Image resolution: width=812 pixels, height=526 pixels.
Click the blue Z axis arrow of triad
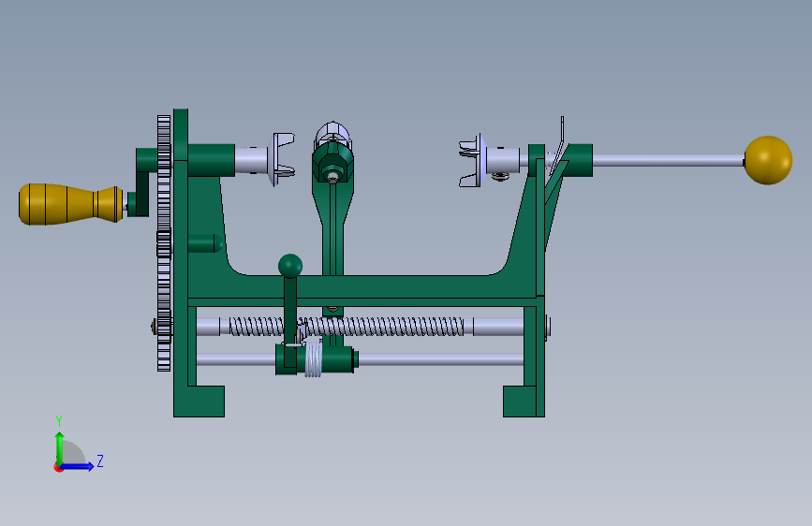pos(78,466)
